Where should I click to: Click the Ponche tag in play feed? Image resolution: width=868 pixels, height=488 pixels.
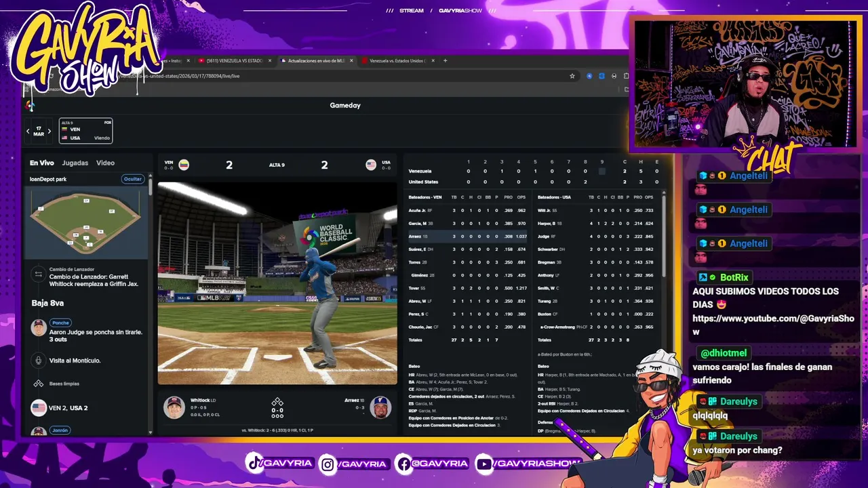point(61,323)
